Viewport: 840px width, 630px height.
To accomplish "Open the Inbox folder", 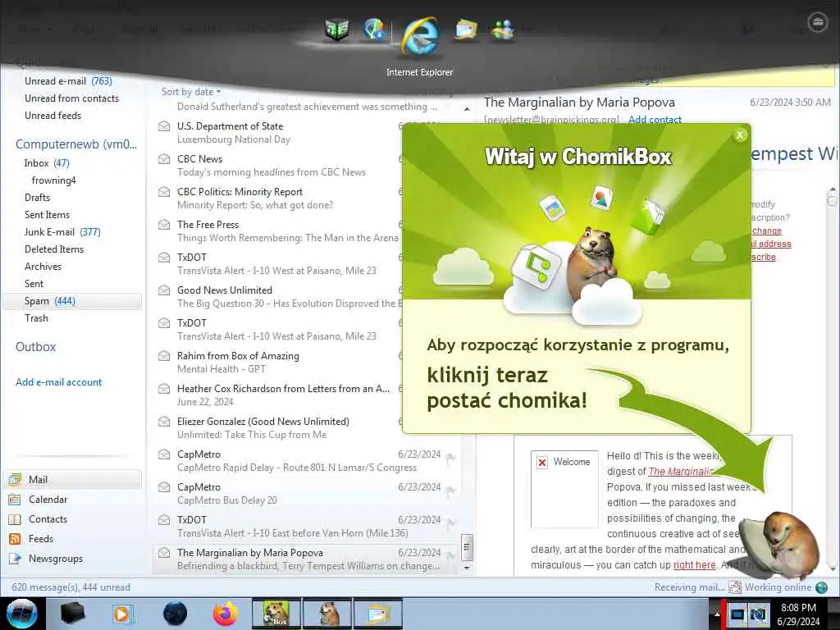I will [47, 163].
